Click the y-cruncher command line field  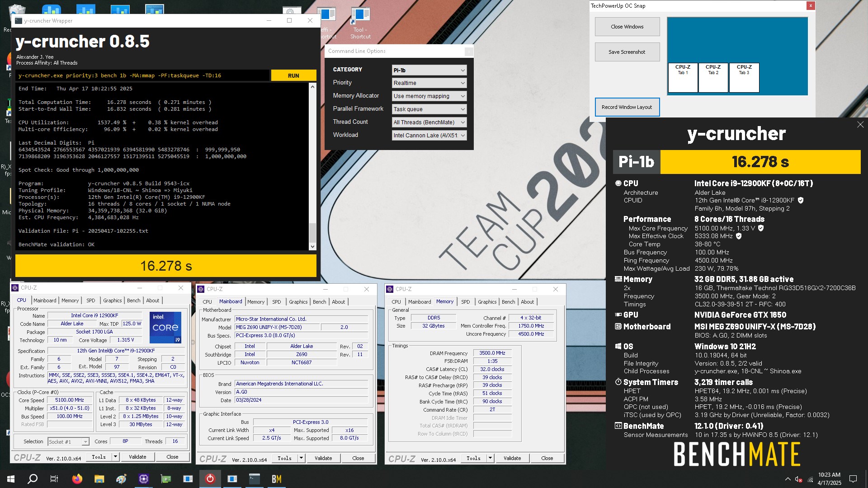(x=142, y=75)
